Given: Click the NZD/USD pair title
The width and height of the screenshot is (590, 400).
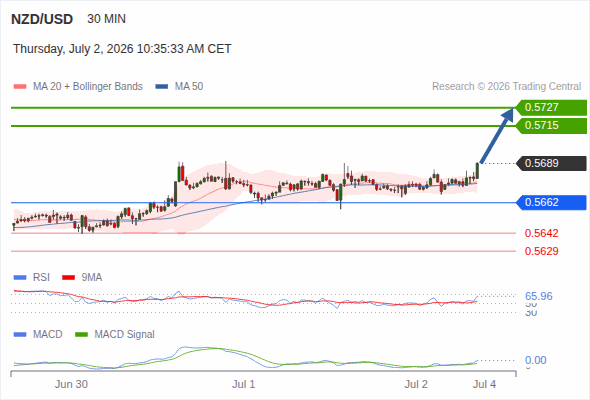Looking at the screenshot, I should [42, 19].
